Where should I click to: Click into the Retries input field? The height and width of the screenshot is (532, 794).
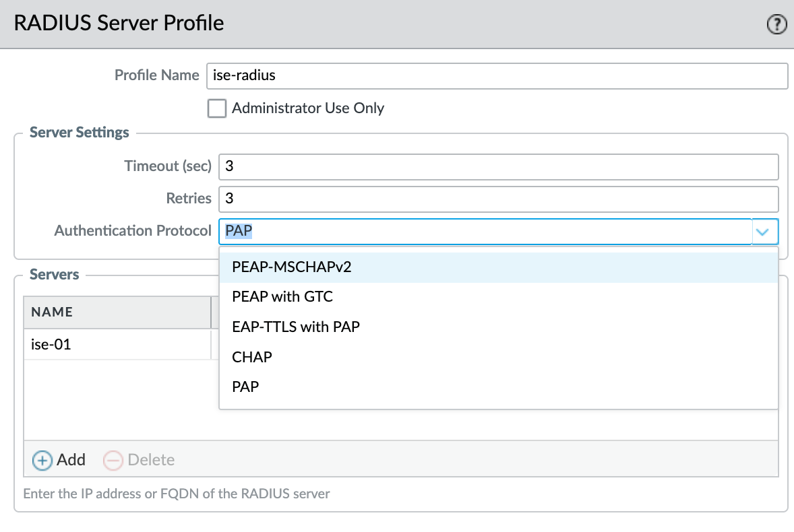[x=498, y=199]
